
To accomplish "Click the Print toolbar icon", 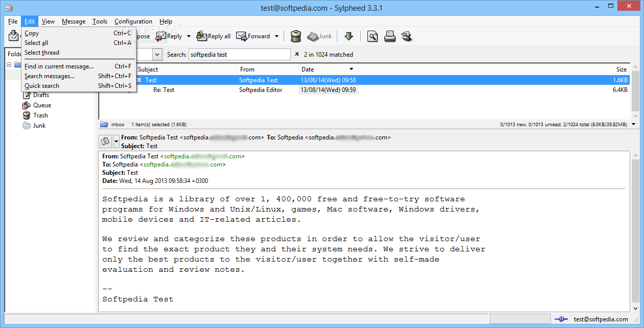I will [389, 36].
